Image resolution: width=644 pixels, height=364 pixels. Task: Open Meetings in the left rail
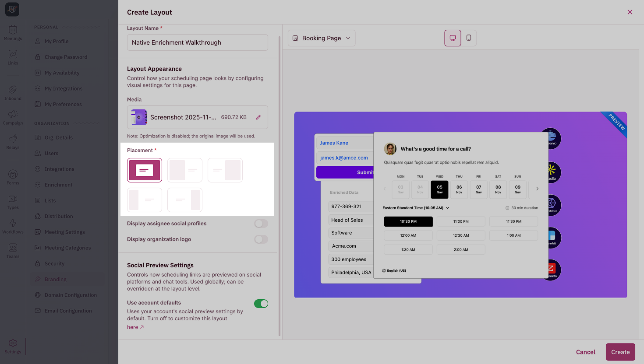coord(13,33)
